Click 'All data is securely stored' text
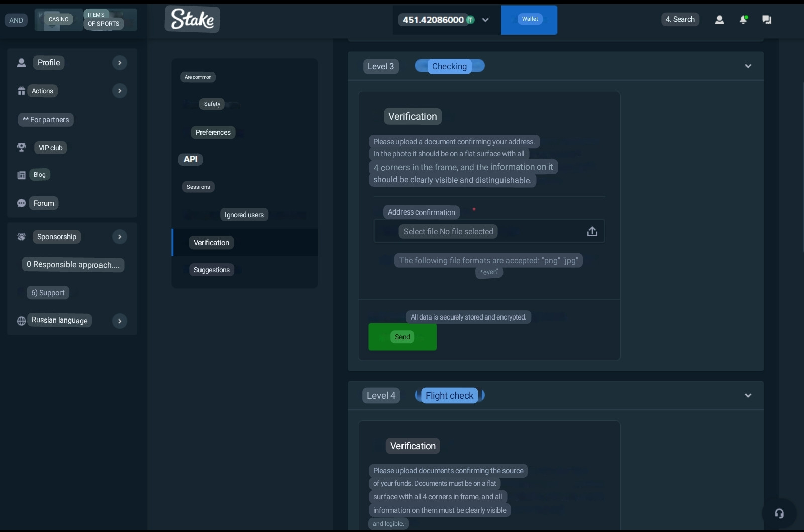The height and width of the screenshot is (532, 804). coord(468,317)
